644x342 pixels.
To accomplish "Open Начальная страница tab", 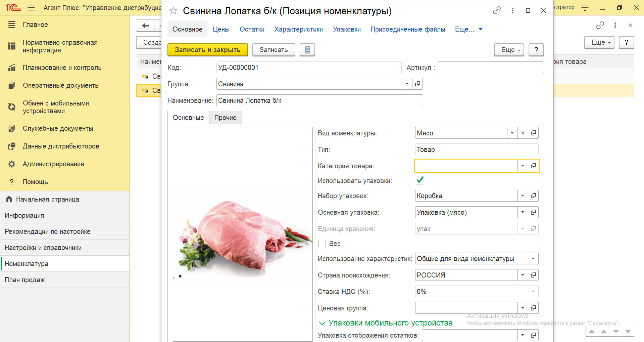I will 65,199.
